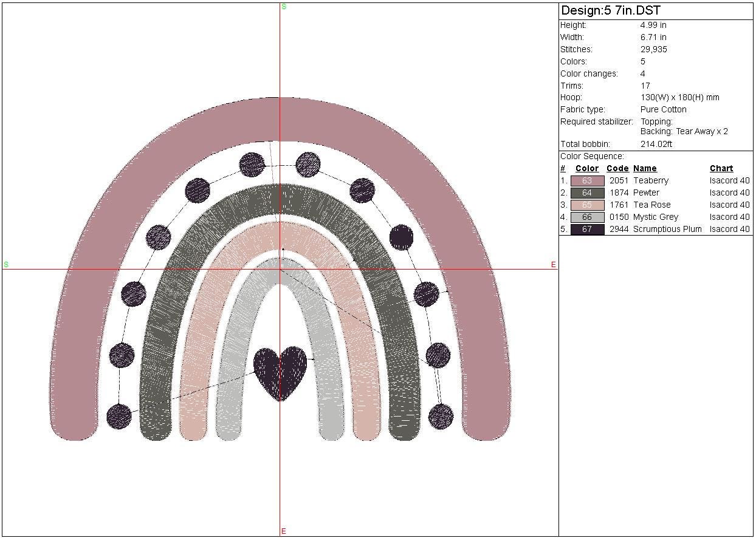Click the underlined Color column header
Viewport: 756px width, 538px height.
587,168
